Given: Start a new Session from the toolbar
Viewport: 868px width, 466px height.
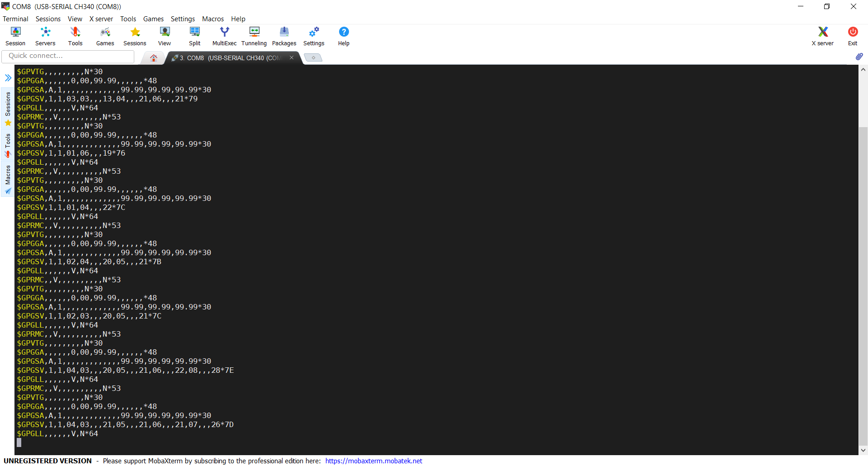Looking at the screenshot, I should click(15, 36).
